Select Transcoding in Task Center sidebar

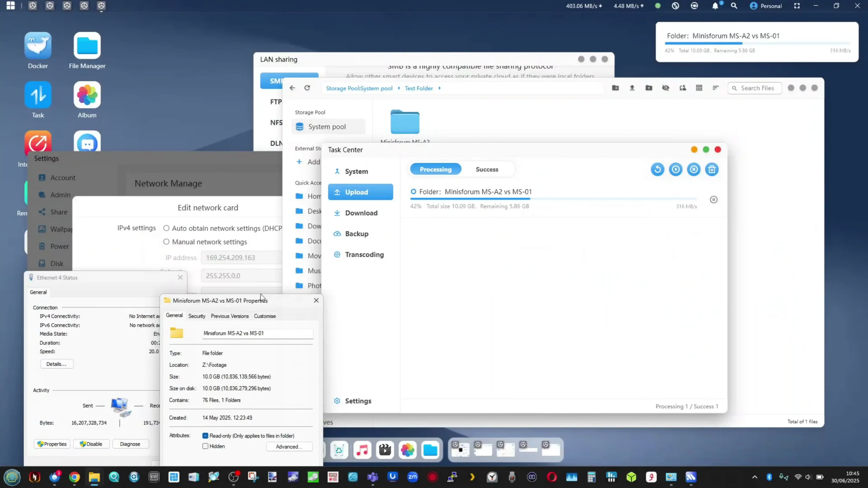360,255
